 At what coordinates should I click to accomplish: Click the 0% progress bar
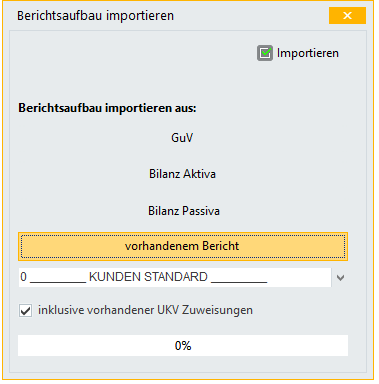(183, 346)
